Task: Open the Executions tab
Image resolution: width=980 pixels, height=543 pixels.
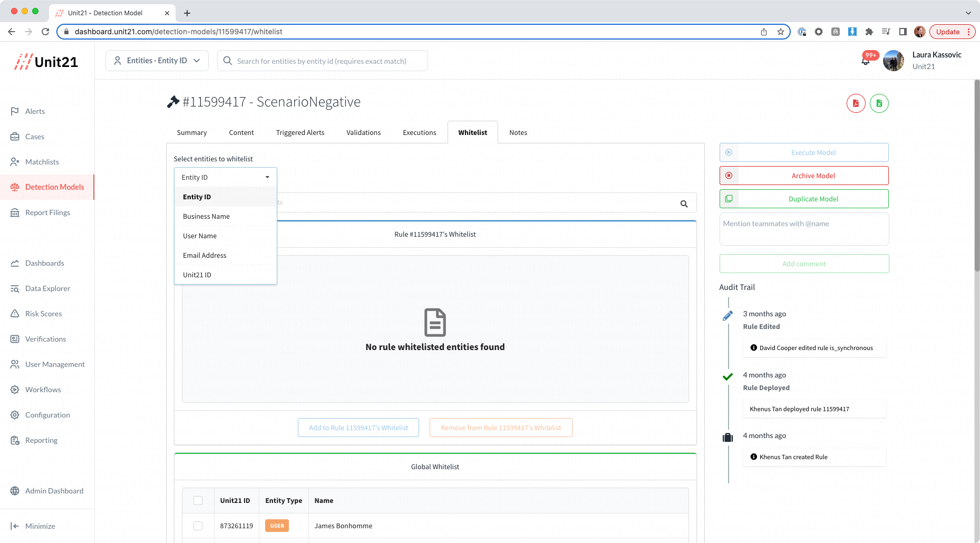Action: 420,132
